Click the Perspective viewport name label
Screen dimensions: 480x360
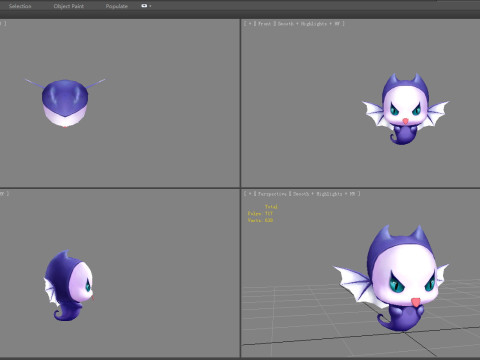(x=272, y=194)
